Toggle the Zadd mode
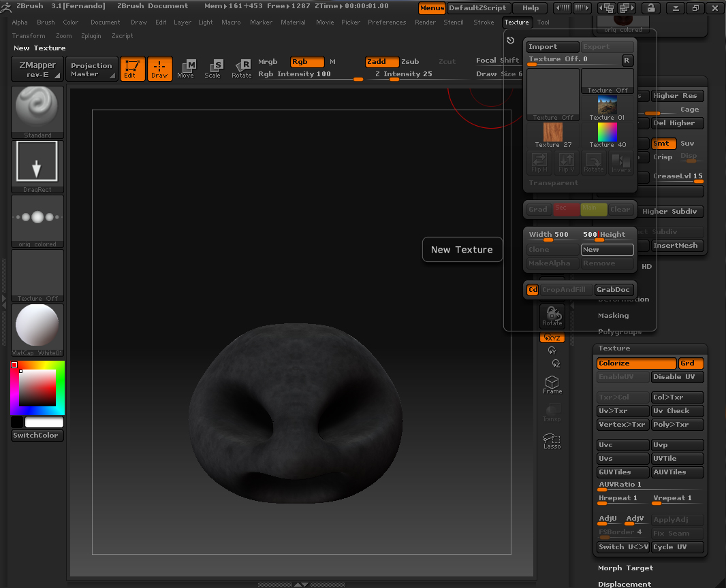Screen dimensions: 726x588 [382, 62]
